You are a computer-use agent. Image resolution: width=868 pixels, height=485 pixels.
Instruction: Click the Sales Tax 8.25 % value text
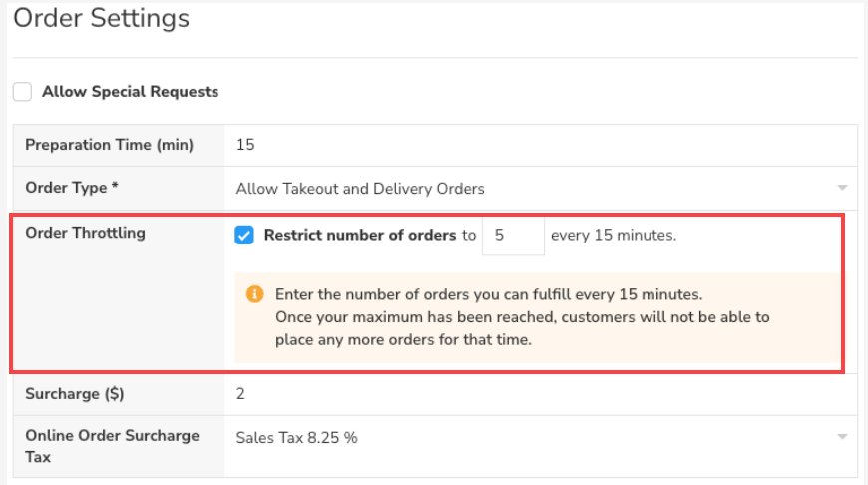296,437
